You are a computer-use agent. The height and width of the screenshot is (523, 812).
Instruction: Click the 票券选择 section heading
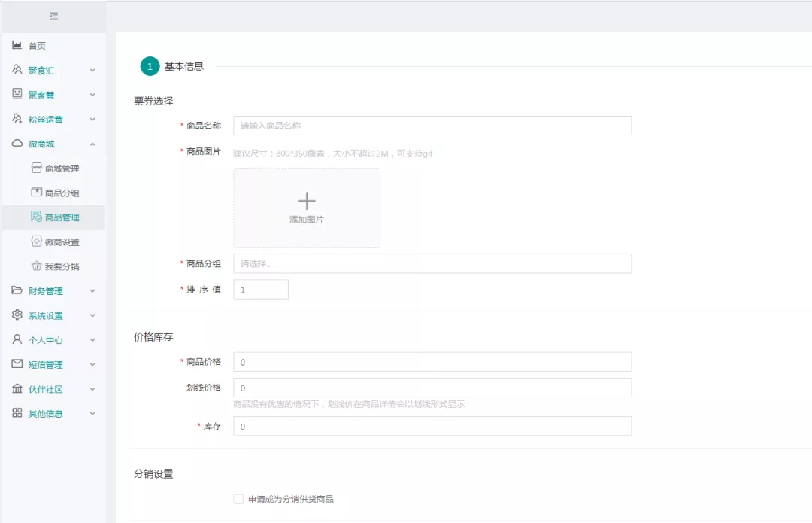pyautogui.click(x=153, y=101)
